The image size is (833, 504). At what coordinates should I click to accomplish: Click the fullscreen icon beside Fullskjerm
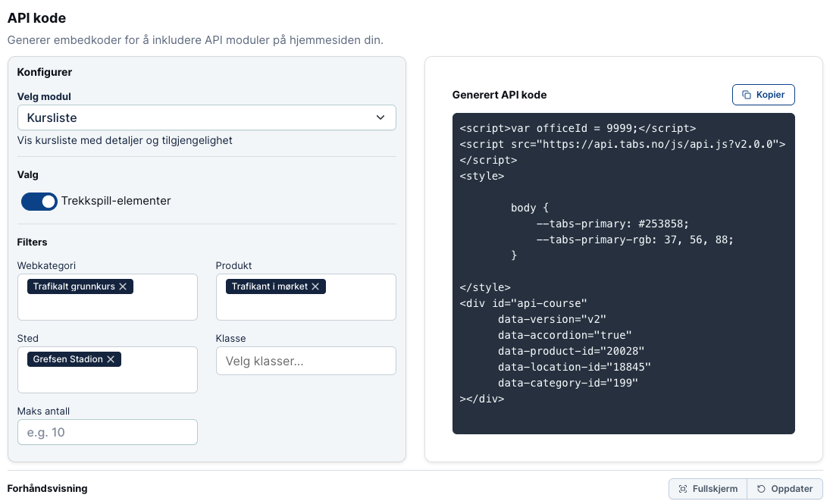[683, 489]
